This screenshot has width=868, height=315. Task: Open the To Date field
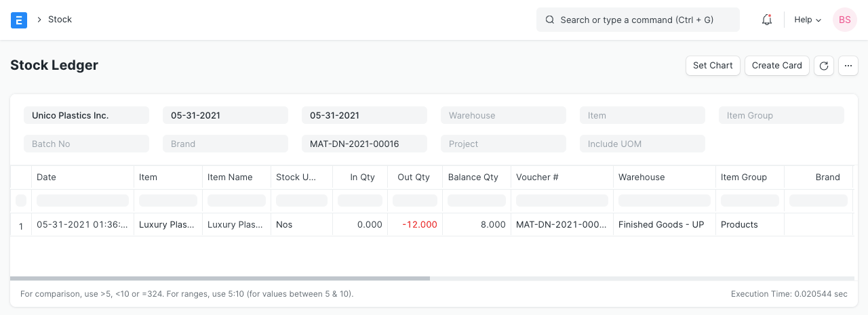point(364,115)
